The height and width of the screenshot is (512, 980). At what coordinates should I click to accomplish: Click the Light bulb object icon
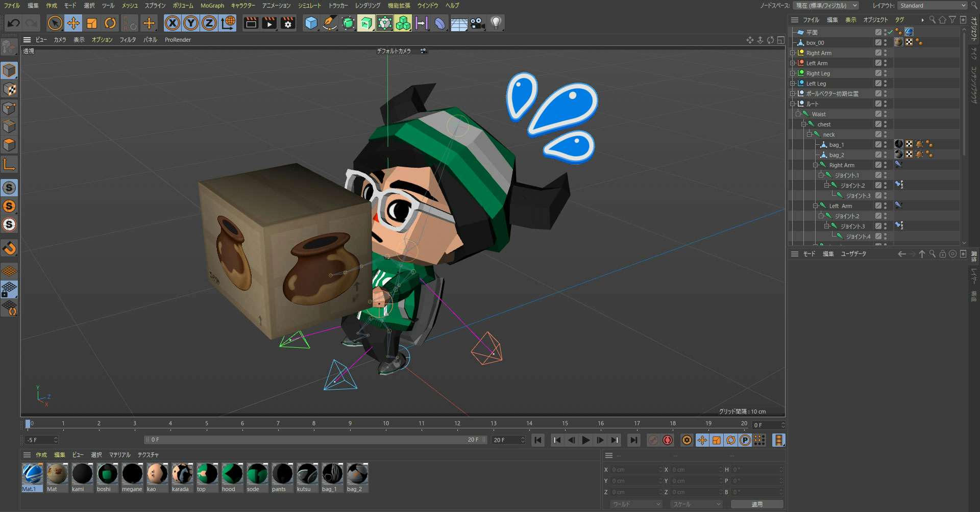[x=496, y=23]
